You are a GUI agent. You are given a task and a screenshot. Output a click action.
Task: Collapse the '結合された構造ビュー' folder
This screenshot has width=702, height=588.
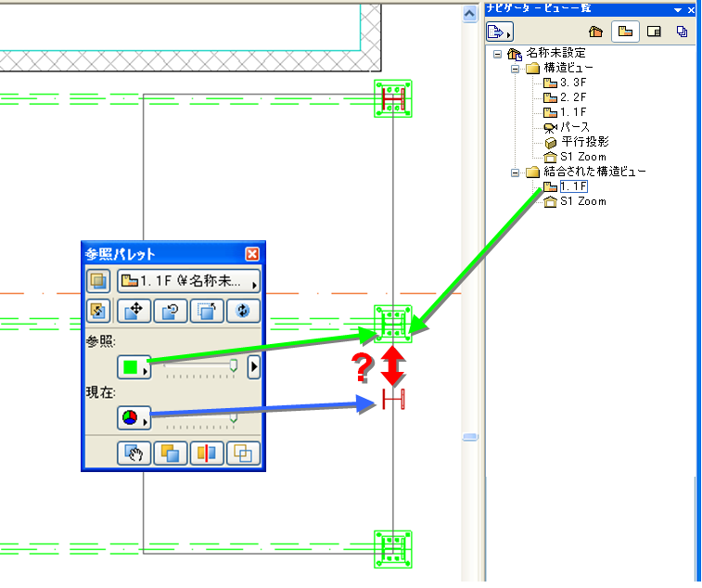[x=515, y=173]
